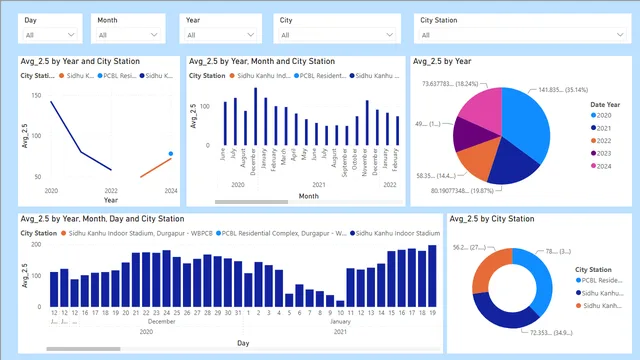The image size is (640, 360).
Task: Click the 'Date Year' legend heading
Action: [605, 104]
